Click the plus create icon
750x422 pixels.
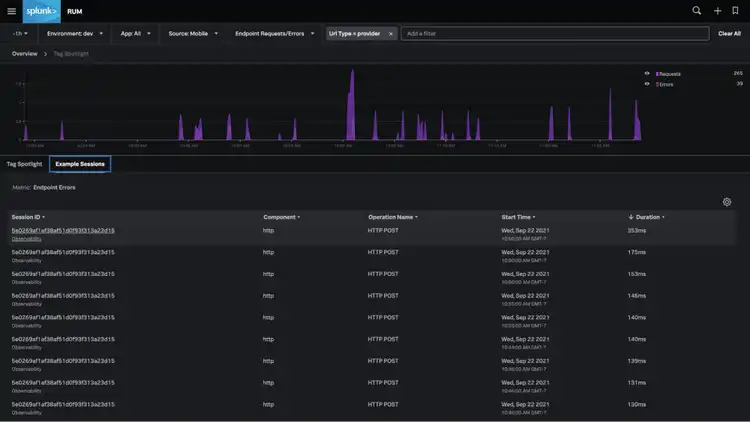pyautogui.click(x=717, y=10)
